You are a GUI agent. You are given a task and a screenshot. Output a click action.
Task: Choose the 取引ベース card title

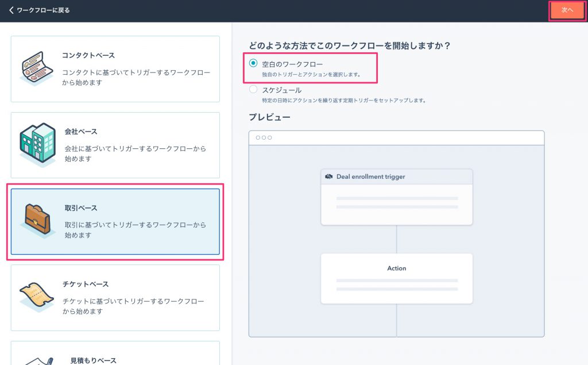(x=80, y=208)
